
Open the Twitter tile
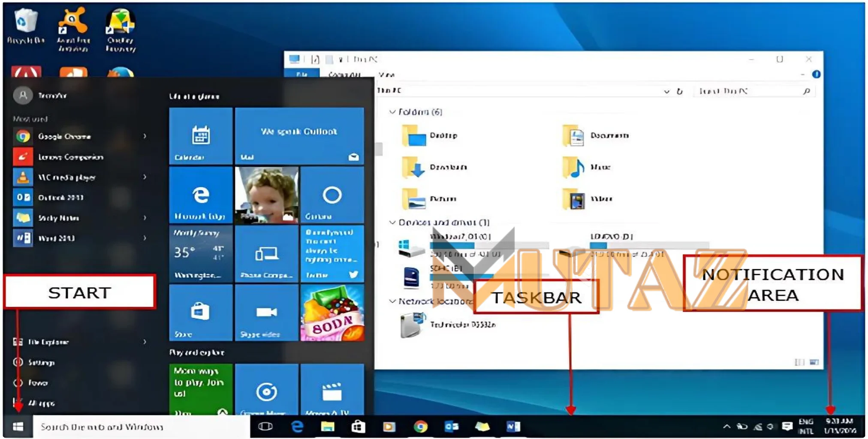tap(332, 254)
